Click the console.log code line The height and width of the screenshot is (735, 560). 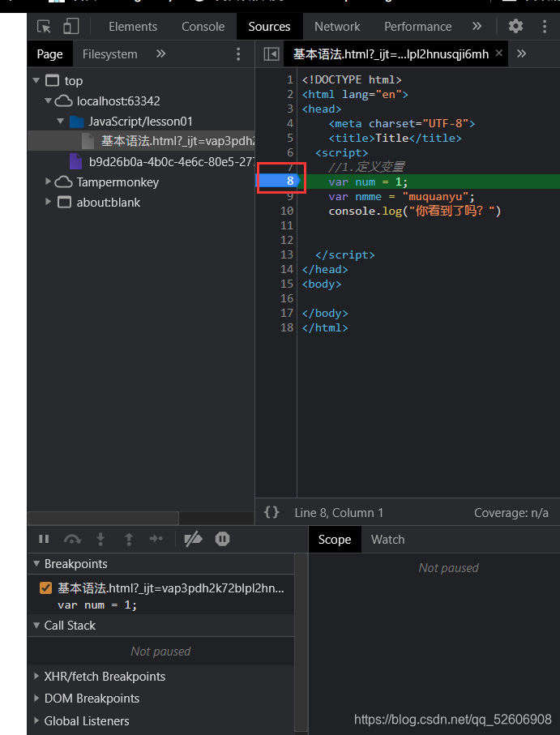pyautogui.click(x=415, y=211)
